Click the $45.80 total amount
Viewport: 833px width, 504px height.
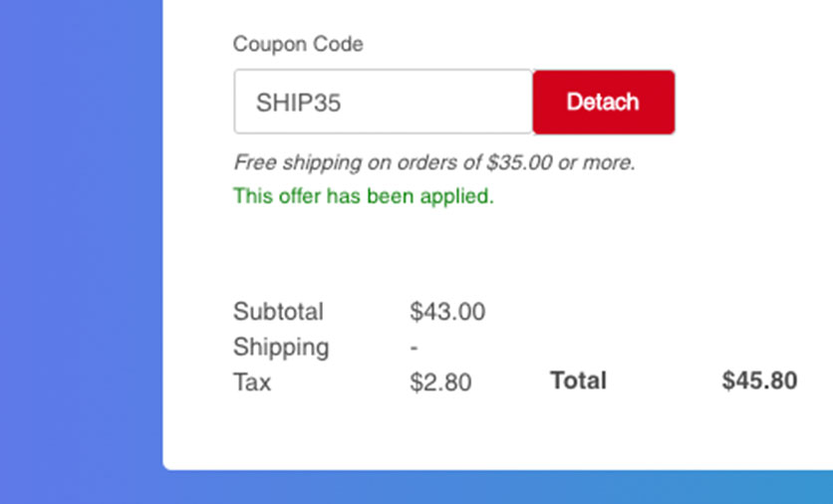coord(759,380)
